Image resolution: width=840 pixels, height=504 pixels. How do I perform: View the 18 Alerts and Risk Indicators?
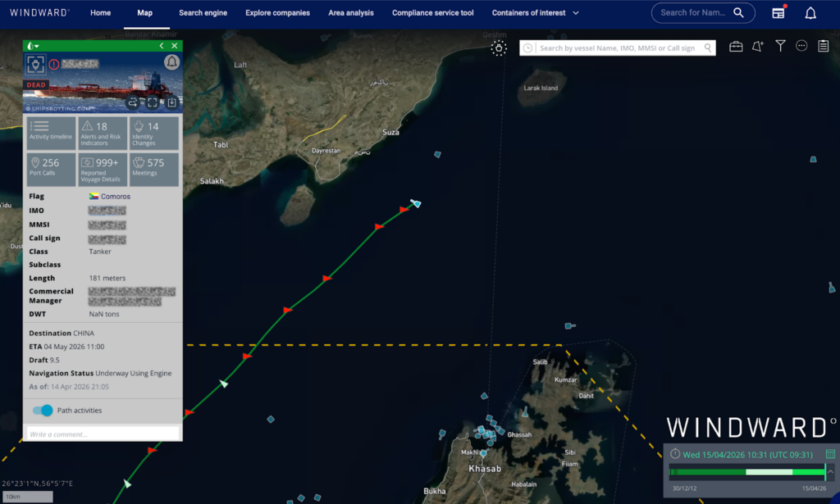(x=103, y=131)
